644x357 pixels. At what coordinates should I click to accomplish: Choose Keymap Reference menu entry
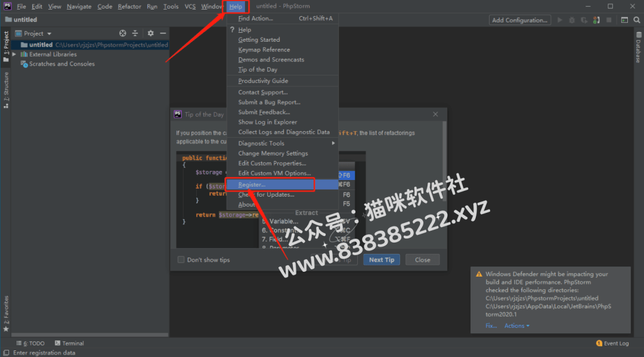pos(282,49)
